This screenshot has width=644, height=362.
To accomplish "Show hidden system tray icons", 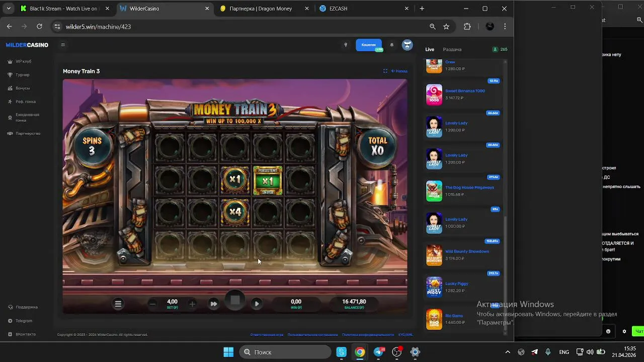I will pos(507,352).
